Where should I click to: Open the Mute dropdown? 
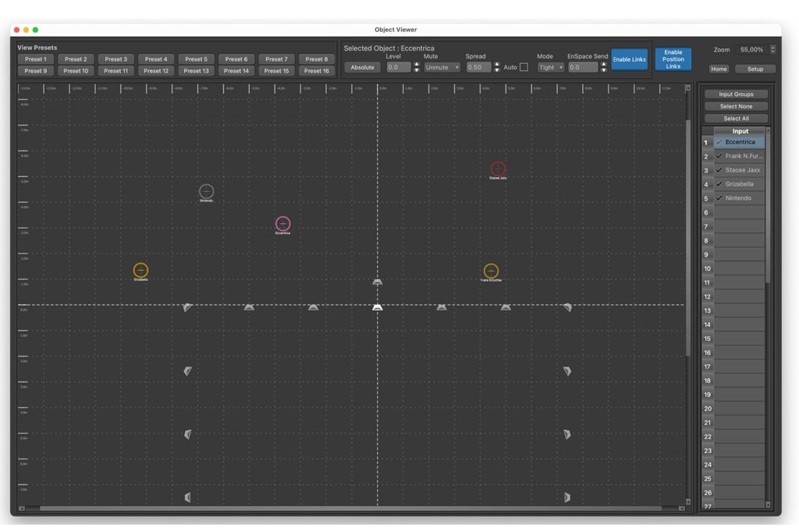(442, 68)
